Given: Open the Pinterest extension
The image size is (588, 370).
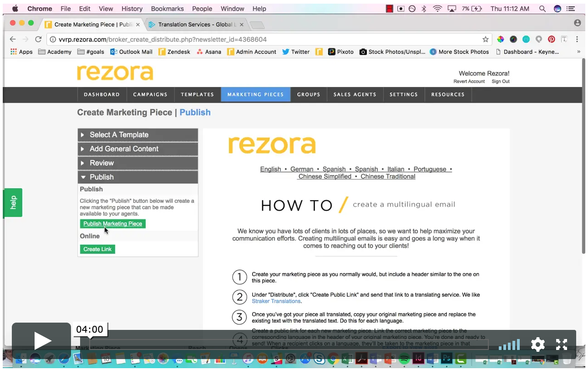Looking at the screenshot, I should (552, 39).
